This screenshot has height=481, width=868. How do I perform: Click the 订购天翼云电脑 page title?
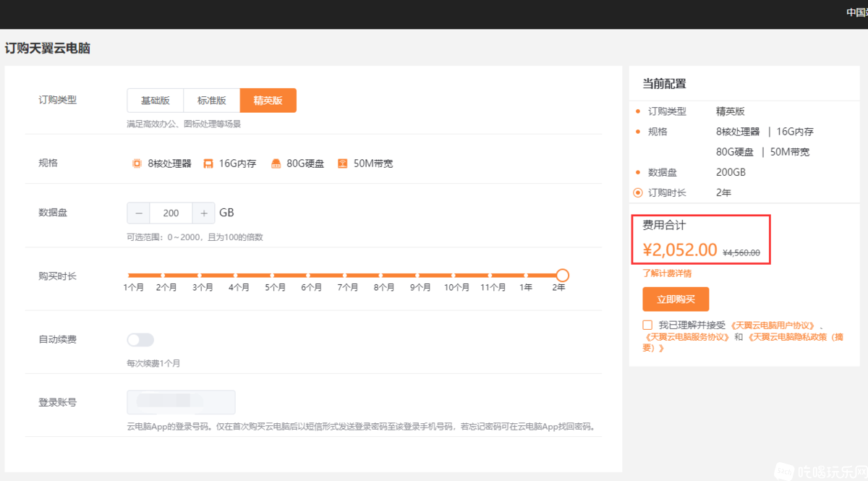48,48
